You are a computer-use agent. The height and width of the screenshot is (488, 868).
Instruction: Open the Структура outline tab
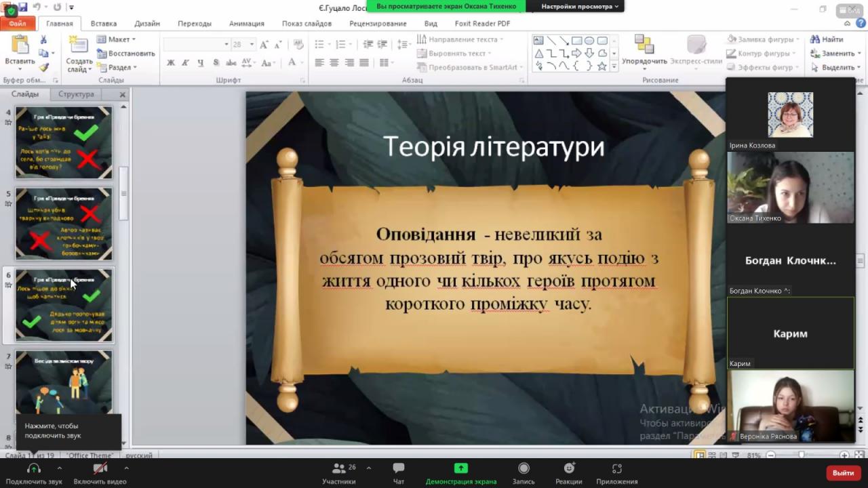point(76,94)
